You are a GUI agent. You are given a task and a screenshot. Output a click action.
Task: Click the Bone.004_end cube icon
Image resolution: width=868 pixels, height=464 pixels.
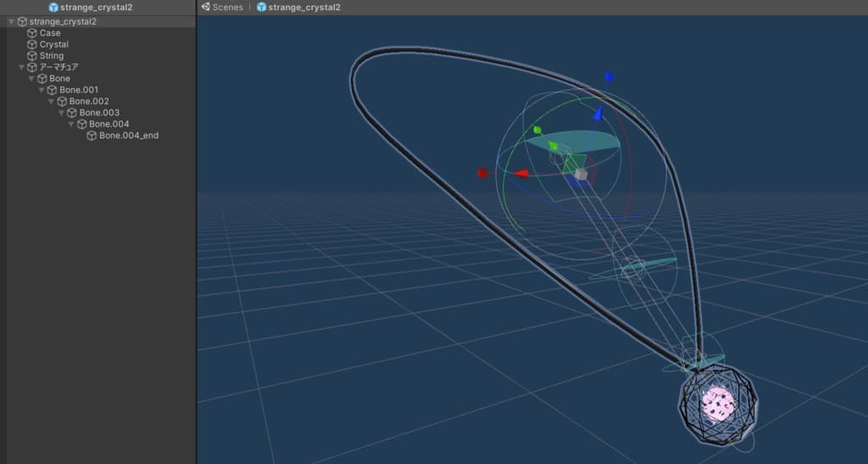92,135
